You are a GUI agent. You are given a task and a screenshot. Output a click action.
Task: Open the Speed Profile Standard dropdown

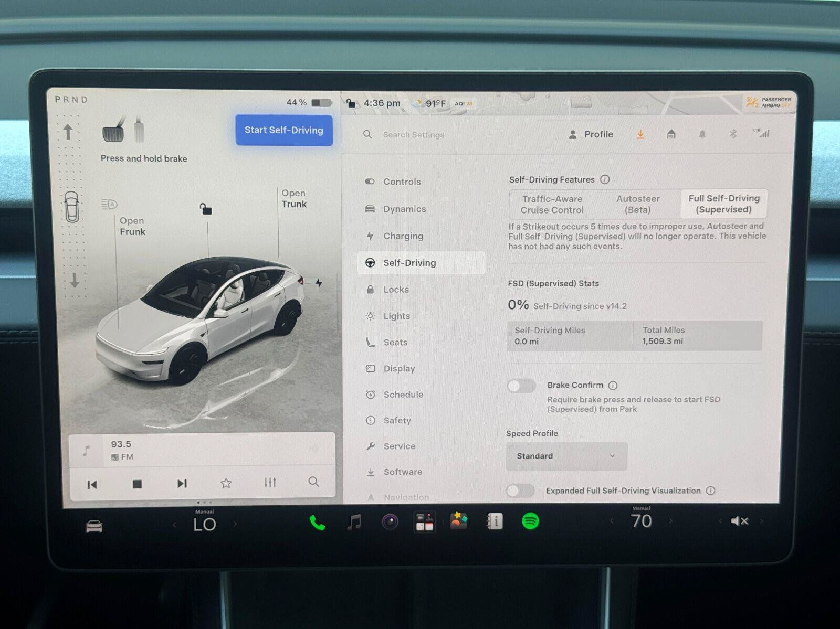point(566,456)
